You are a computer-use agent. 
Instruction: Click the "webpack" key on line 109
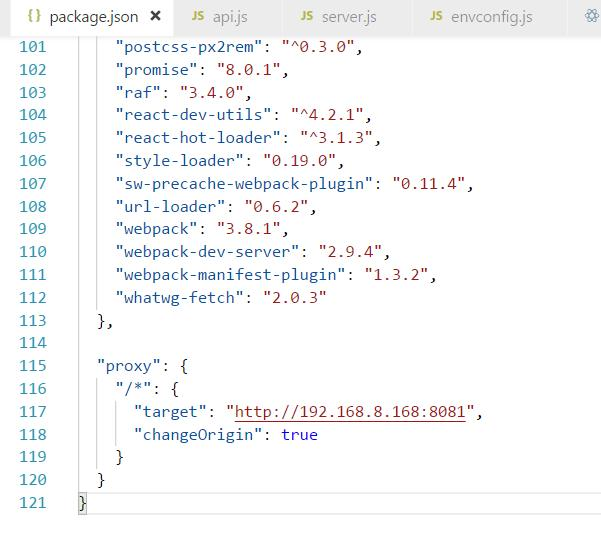[156, 229]
